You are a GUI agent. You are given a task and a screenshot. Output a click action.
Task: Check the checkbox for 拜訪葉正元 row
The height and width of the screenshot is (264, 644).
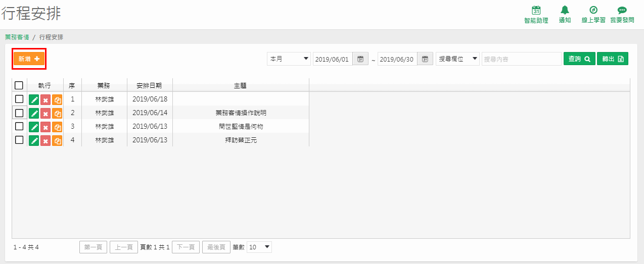tap(19, 140)
